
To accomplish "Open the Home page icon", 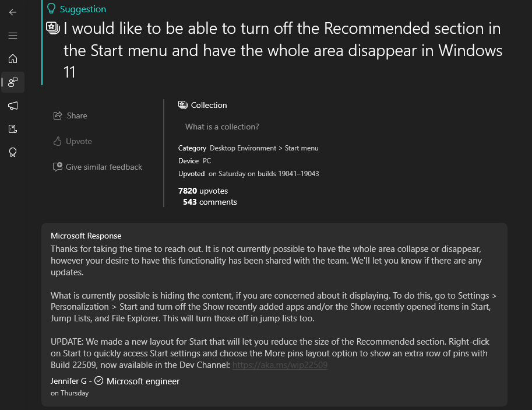I will pos(13,59).
